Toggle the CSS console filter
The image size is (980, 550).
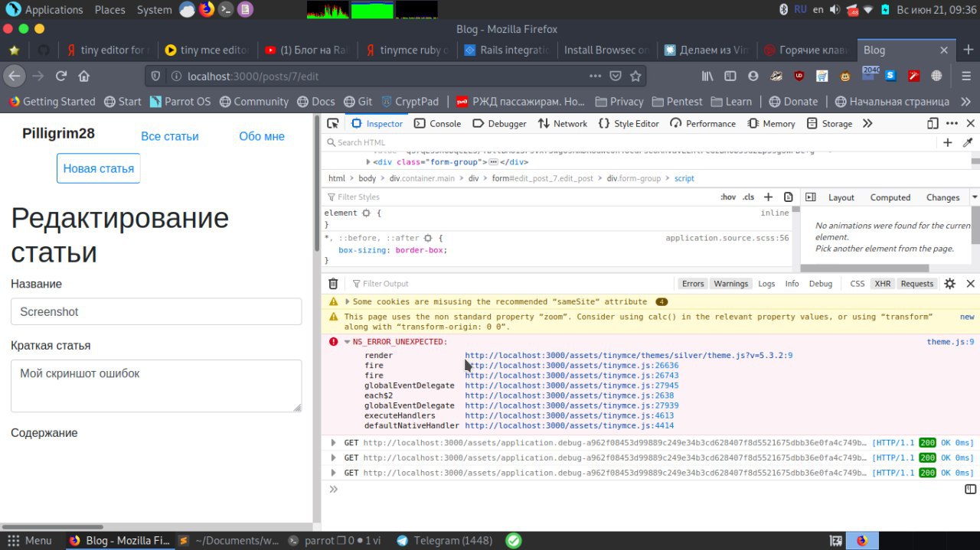pyautogui.click(x=857, y=284)
